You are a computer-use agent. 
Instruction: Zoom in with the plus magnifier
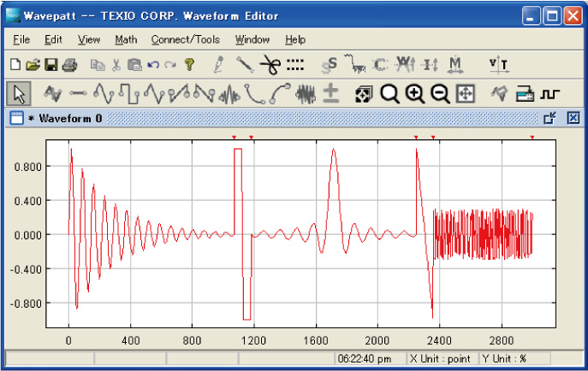pyautogui.click(x=415, y=93)
